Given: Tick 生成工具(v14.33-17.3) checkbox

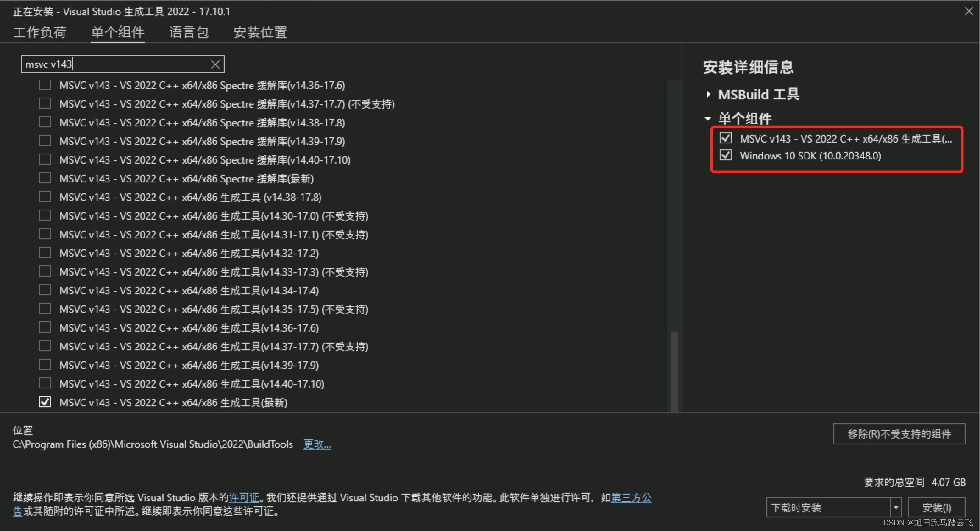Looking at the screenshot, I should 45,271.
